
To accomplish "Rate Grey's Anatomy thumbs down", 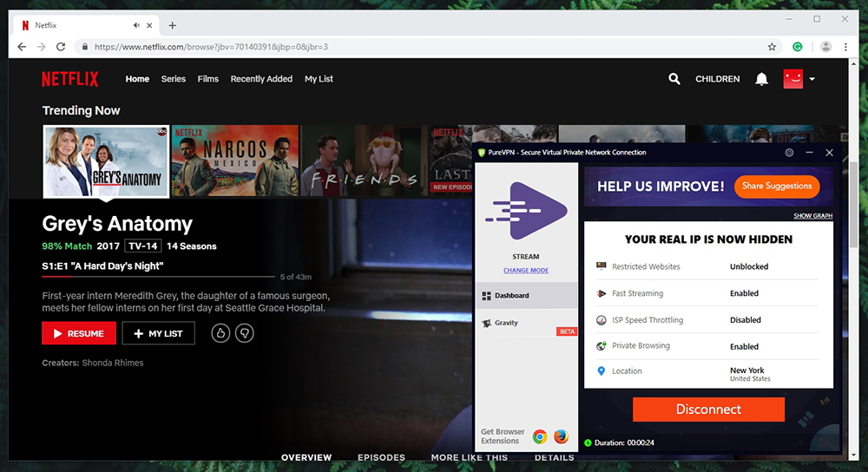I will (x=244, y=333).
